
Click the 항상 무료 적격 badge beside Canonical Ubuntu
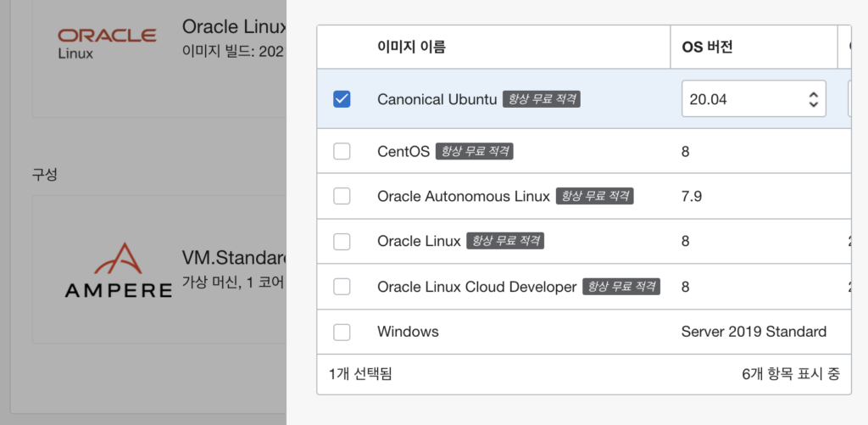pyautogui.click(x=542, y=99)
